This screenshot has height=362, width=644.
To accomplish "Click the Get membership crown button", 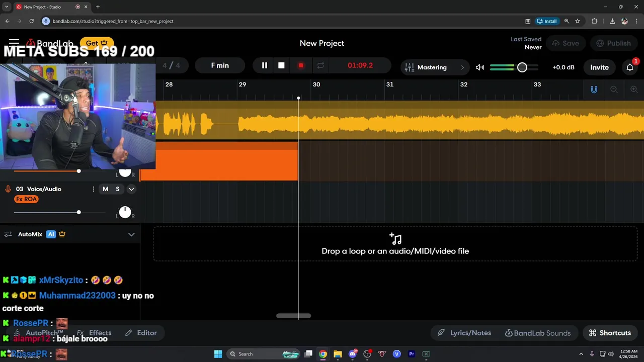I will pyautogui.click(x=97, y=43).
